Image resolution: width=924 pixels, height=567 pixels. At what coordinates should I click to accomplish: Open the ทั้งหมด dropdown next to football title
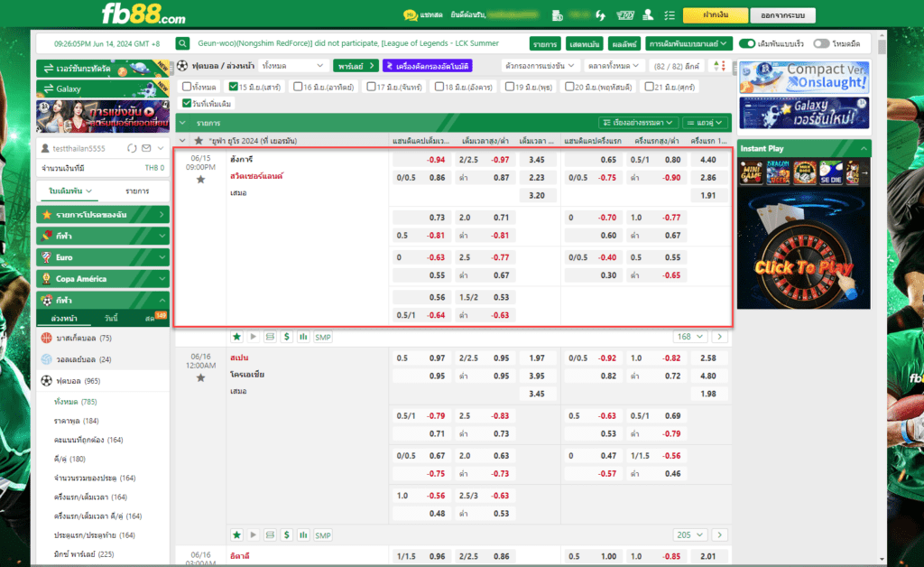[293, 66]
